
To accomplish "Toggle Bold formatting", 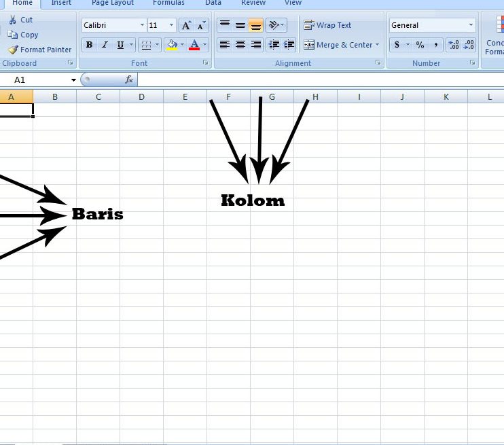I will pyautogui.click(x=90, y=45).
